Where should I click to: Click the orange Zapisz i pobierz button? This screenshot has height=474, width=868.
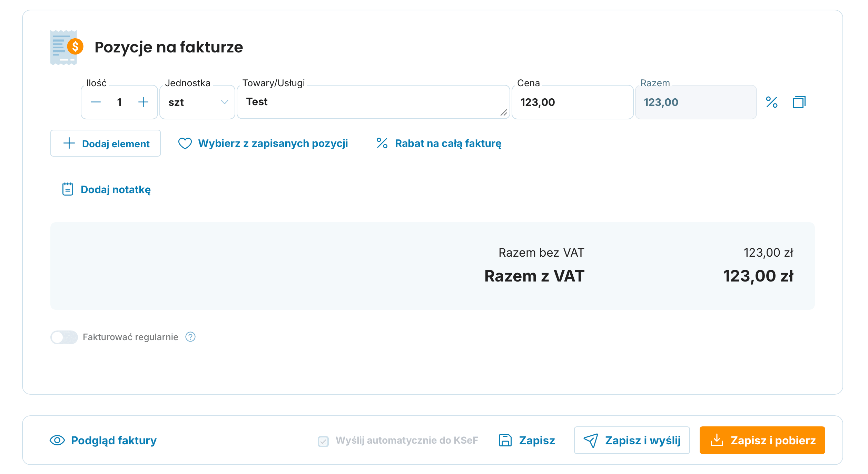coord(762,440)
